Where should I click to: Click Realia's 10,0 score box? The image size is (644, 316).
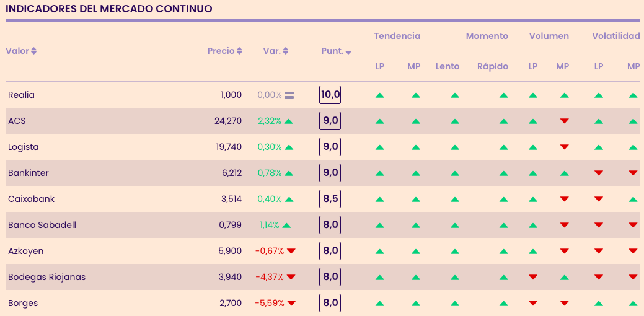330,95
